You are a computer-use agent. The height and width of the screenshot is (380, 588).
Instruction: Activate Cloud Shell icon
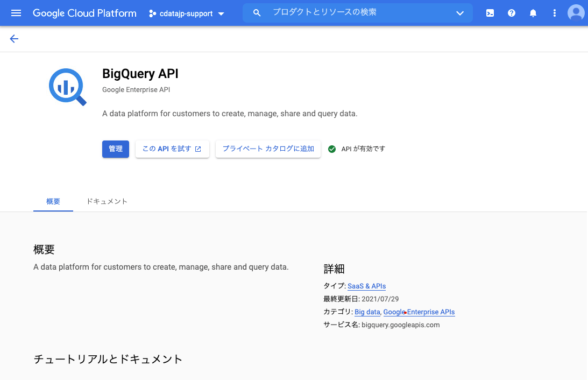[490, 13]
